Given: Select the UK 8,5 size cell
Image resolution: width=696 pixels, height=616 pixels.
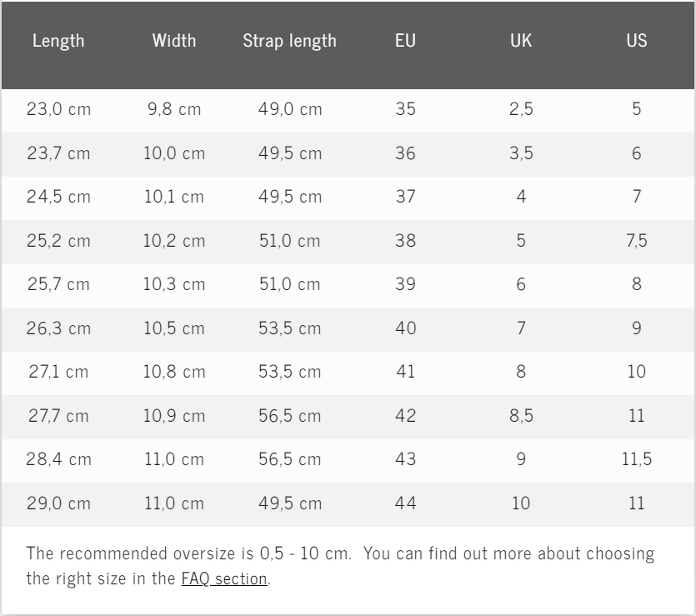Looking at the screenshot, I should 521,415.
